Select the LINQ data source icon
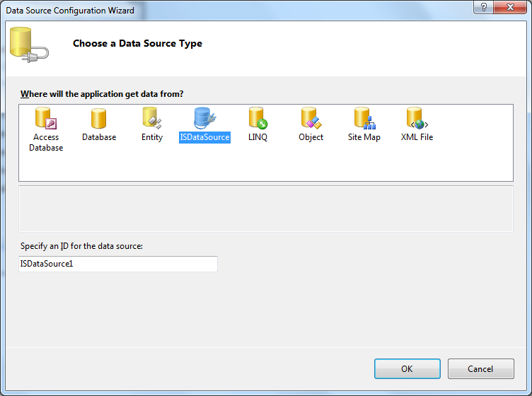Image resolution: width=532 pixels, height=396 pixels. (258, 118)
